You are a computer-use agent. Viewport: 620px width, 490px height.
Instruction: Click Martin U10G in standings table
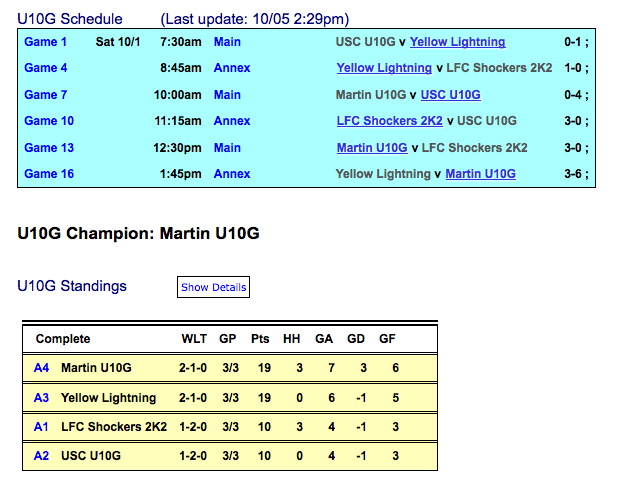(96, 368)
